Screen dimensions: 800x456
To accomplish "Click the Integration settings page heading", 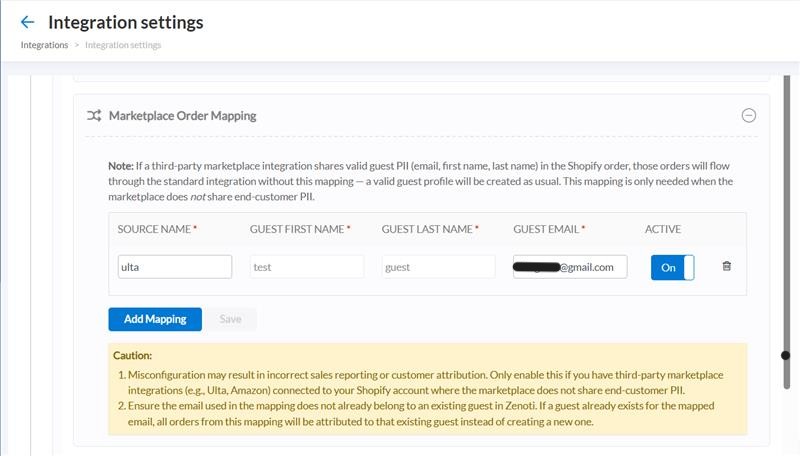I will tap(125, 22).
